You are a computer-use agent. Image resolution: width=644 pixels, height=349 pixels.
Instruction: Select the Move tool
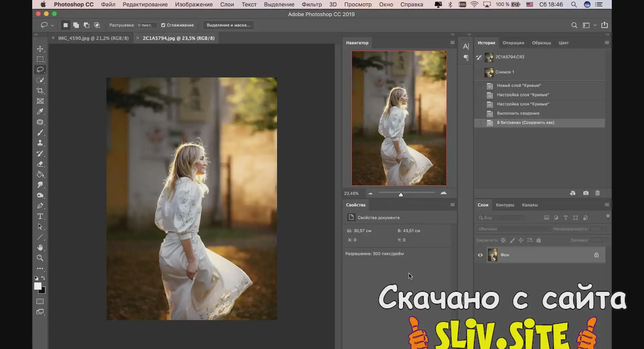pyautogui.click(x=40, y=49)
